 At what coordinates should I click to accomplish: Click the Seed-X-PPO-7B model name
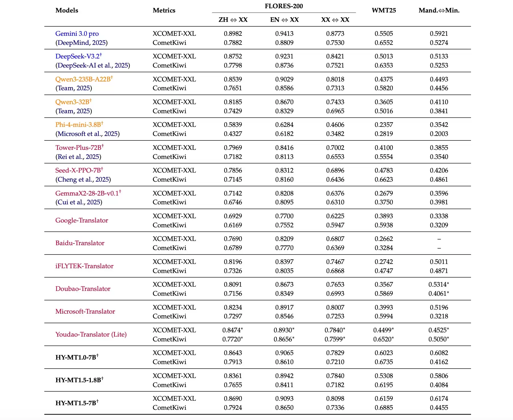point(78,170)
